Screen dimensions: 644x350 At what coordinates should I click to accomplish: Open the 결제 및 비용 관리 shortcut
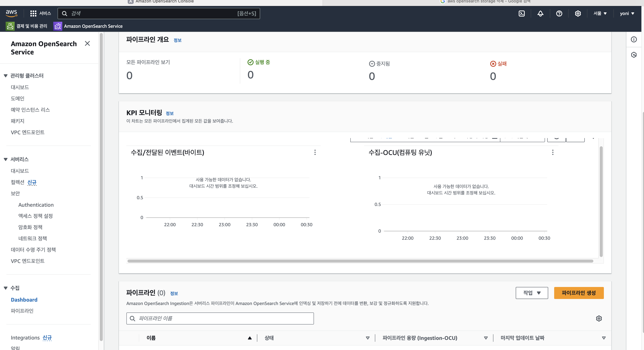click(x=26, y=26)
